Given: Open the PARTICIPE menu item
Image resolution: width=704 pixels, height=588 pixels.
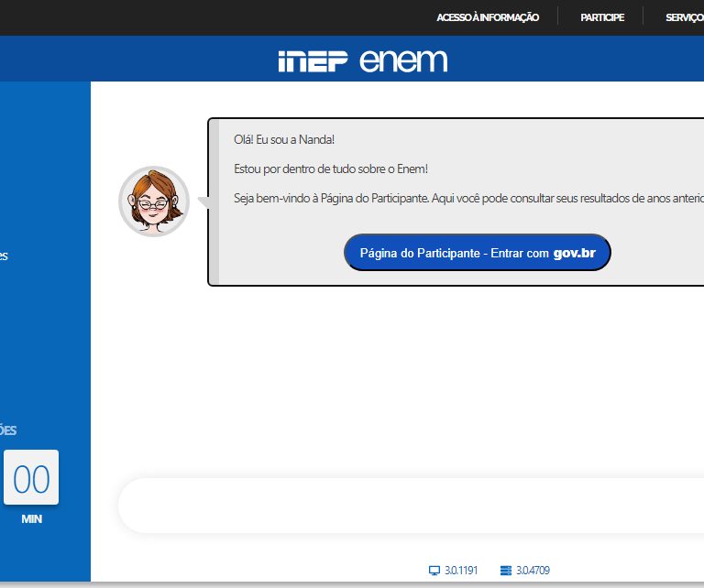Looking at the screenshot, I should [602, 17].
